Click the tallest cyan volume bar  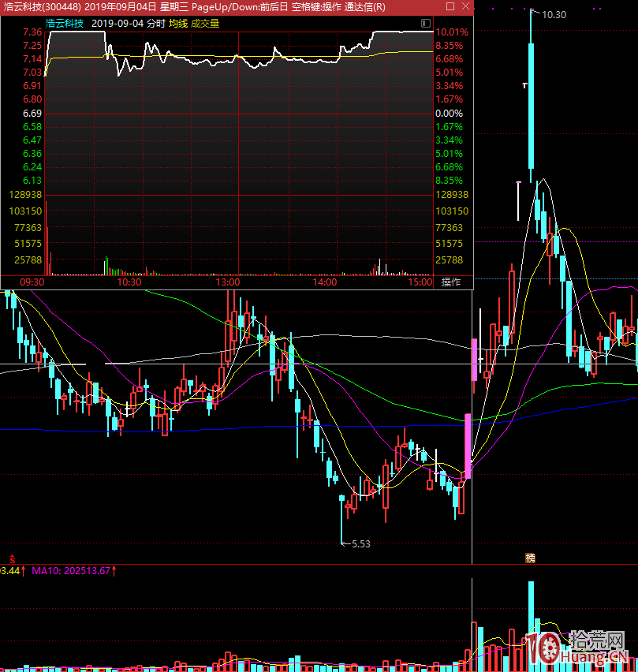531,623
